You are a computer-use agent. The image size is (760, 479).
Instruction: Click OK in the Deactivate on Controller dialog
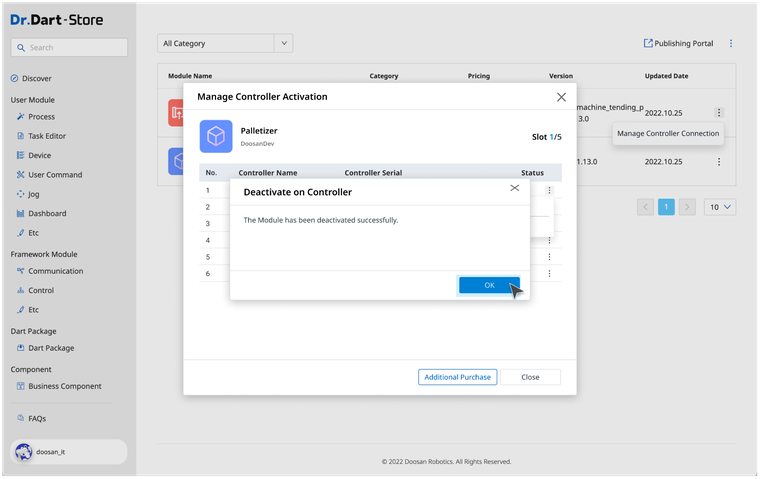coord(489,285)
